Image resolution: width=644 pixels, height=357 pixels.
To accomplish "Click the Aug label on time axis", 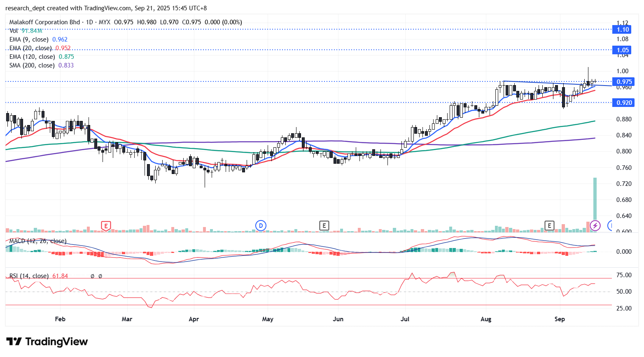I will (x=486, y=319).
